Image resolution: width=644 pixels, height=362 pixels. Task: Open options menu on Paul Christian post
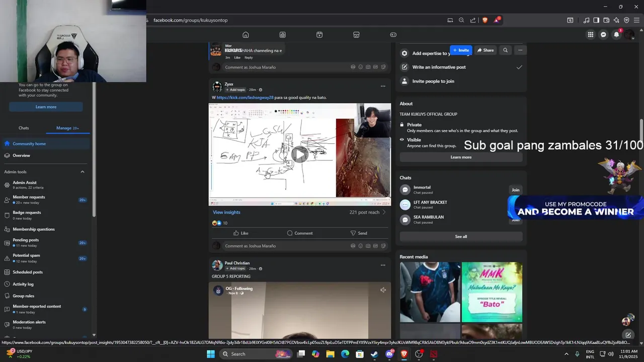pyautogui.click(x=383, y=265)
